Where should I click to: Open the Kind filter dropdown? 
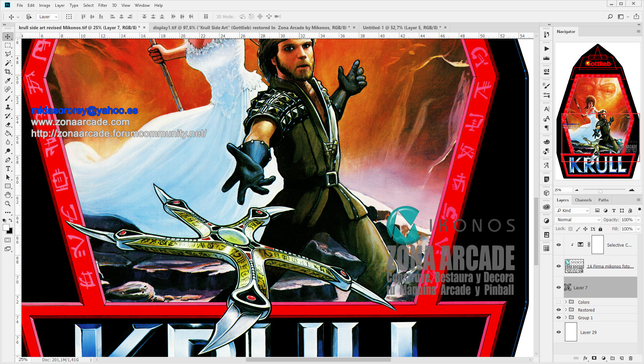pos(573,210)
